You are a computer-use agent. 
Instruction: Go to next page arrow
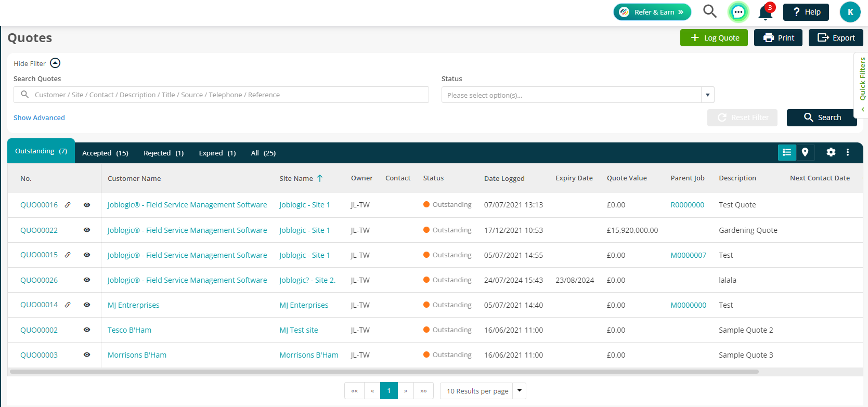[406, 391]
